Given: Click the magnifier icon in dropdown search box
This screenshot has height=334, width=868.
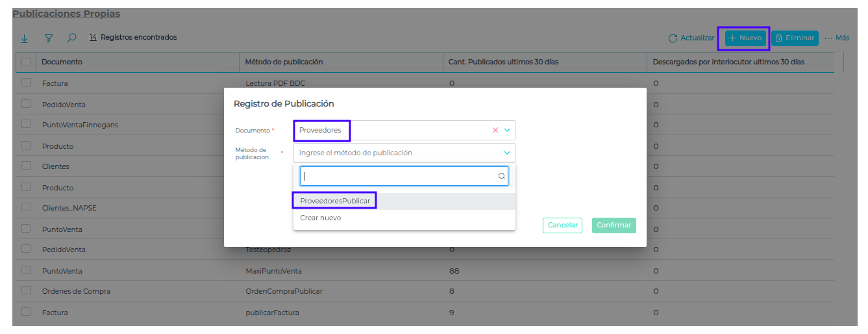Looking at the screenshot, I should pos(501,176).
